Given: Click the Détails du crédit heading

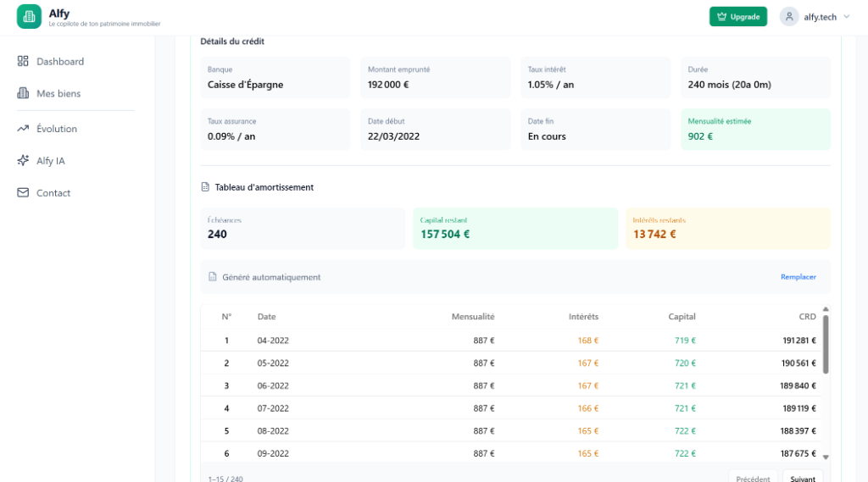Looking at the screenshot, I should [x=232, y=41].
